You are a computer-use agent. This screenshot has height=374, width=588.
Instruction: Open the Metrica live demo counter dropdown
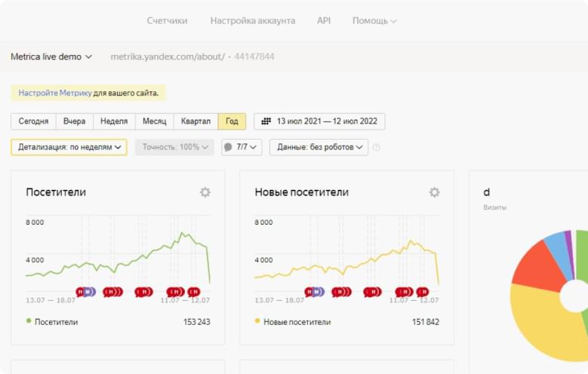click(x=51, y=57)
